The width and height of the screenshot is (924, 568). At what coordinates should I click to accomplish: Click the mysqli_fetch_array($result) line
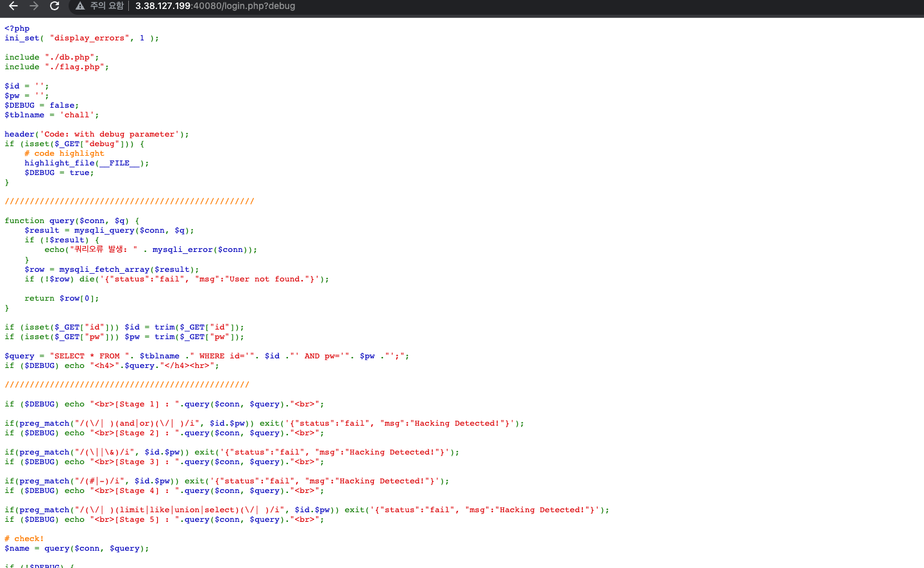pyautogui.click(x=112, y=269)
